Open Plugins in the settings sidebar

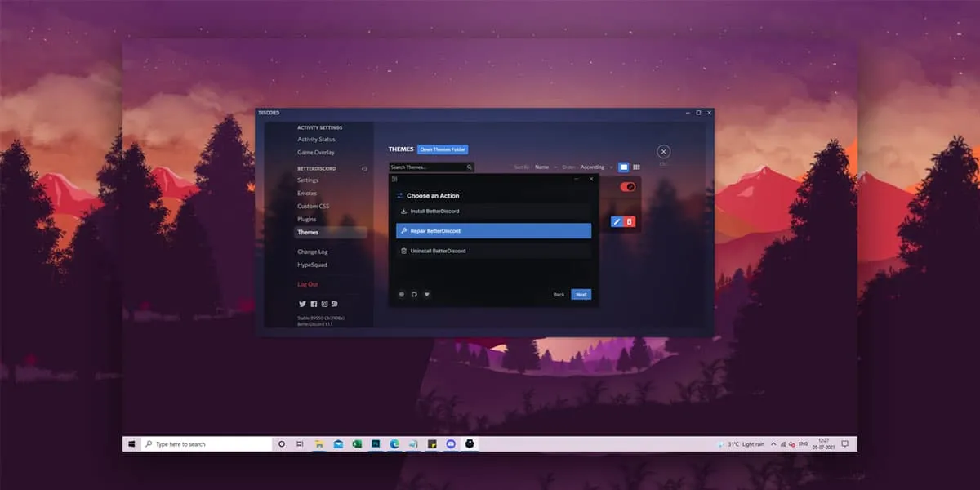[307, 219]
